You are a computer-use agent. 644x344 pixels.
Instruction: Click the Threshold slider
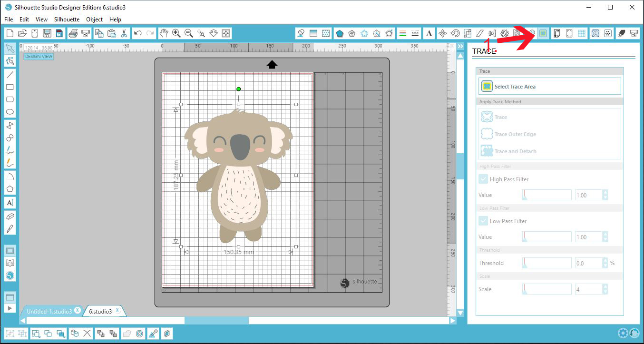[547, 263]
